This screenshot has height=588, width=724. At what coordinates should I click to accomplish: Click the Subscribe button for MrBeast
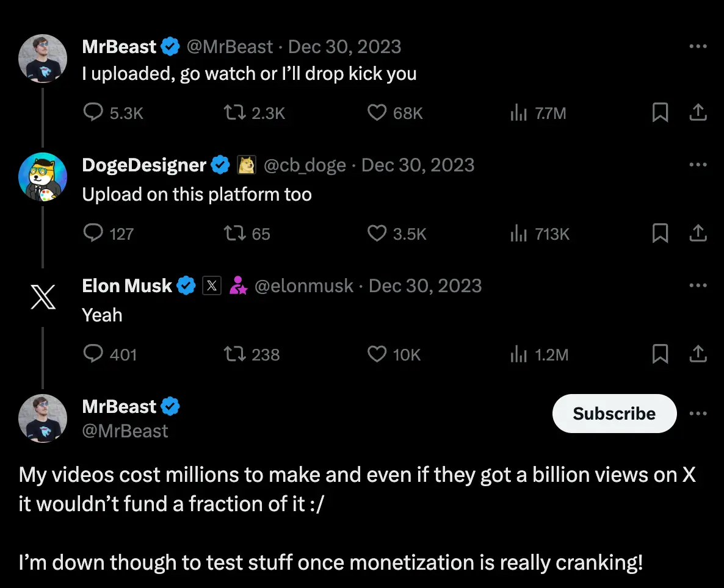[614, 413]
